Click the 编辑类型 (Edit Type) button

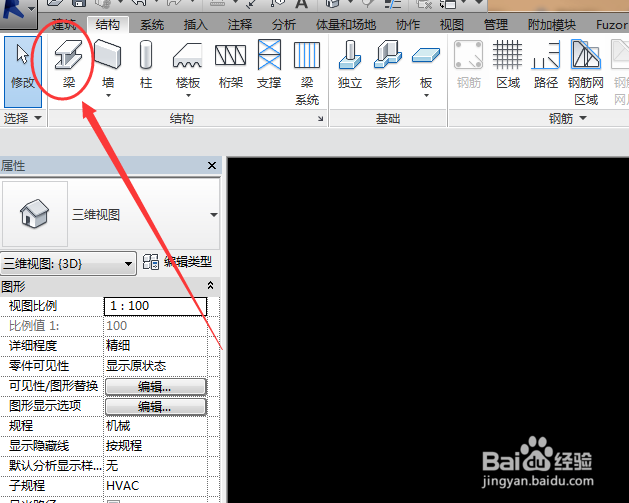(x=177, y=262)
